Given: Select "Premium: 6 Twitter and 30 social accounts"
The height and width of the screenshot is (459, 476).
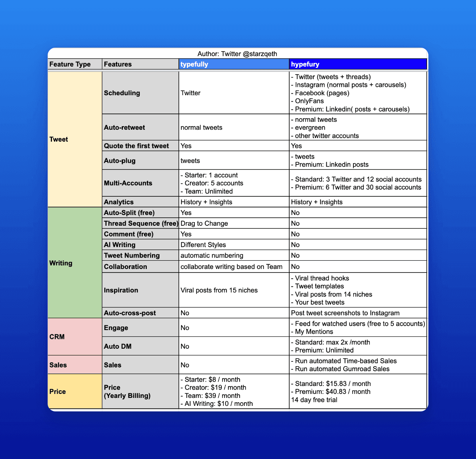Looking at the screenshot, I should coord(356,187).
